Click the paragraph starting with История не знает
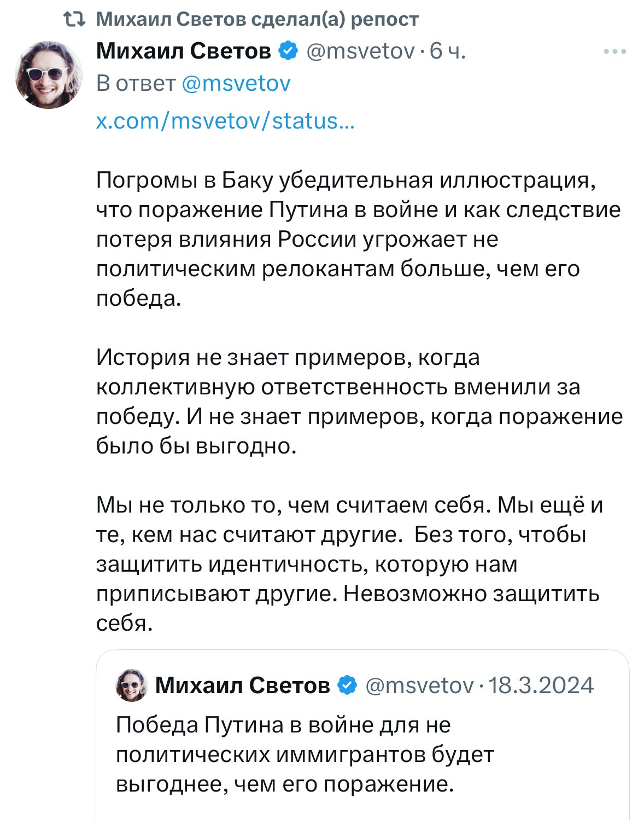Screen dimensions: 644x820 tap(358, 402)
